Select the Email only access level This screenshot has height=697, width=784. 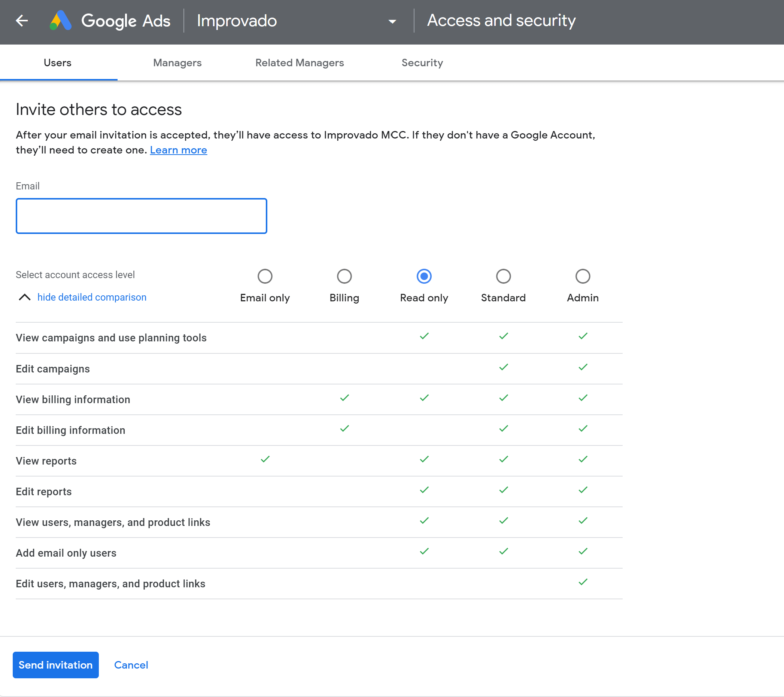[x=265, y=276]
